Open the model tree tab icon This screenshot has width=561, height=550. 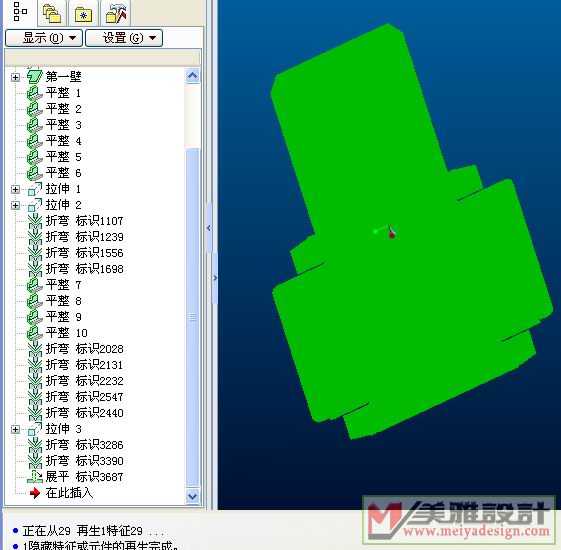coord(20,12)
